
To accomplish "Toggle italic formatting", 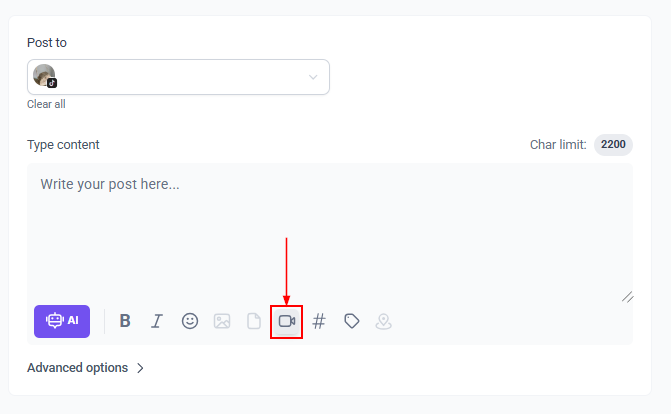I will (157, 321).
